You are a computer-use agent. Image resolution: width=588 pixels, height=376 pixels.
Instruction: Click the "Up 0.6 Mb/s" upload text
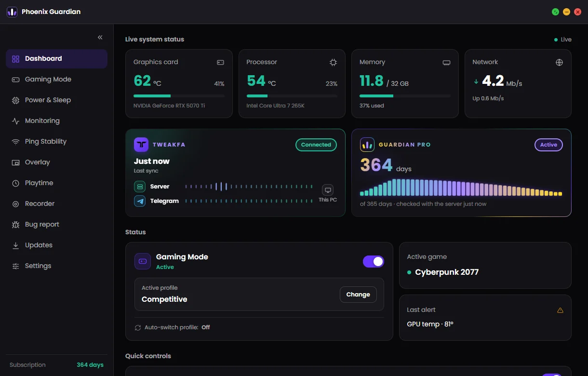488,98
